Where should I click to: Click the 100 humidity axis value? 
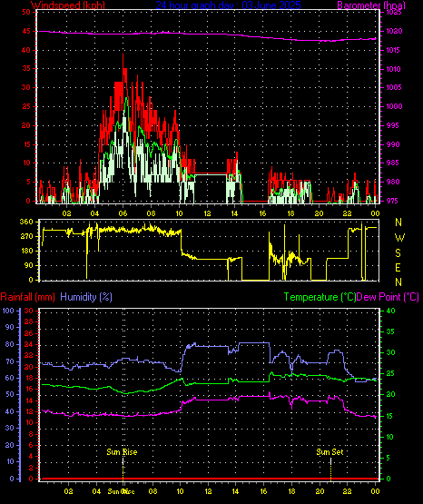click(x=8, y=311)
